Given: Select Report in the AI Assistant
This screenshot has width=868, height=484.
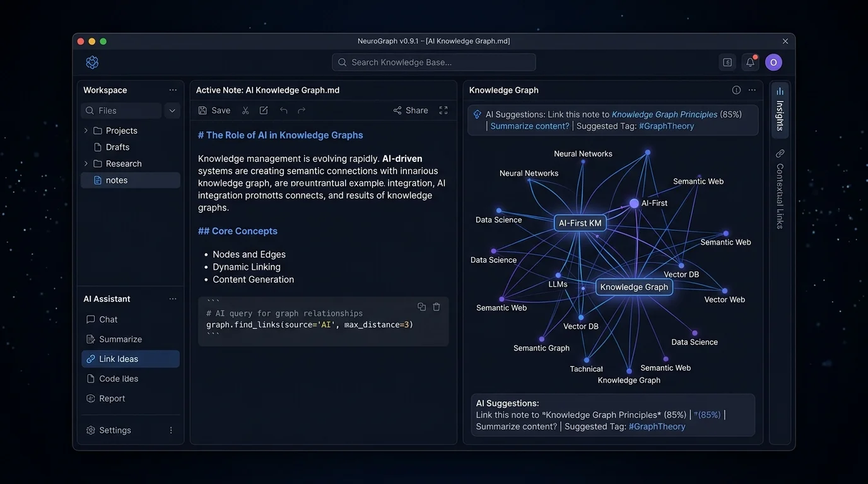Looking at the screenshot, I should click(131, 398).
